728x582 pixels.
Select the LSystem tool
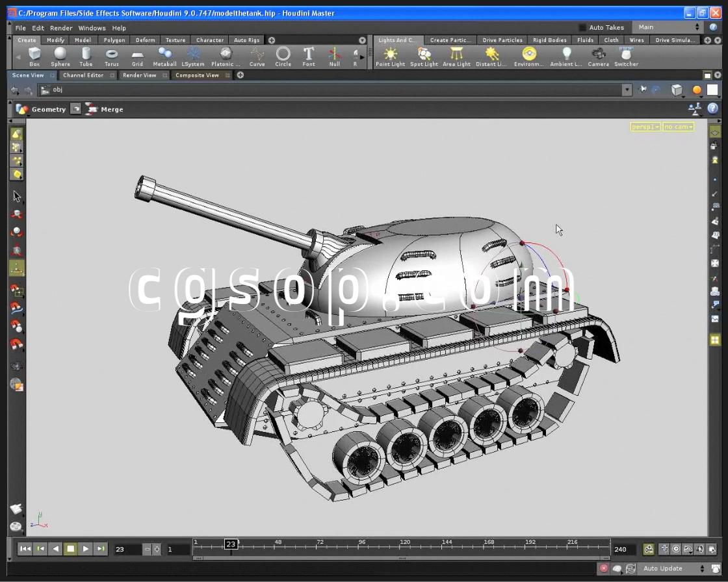(x=192, y=57)
